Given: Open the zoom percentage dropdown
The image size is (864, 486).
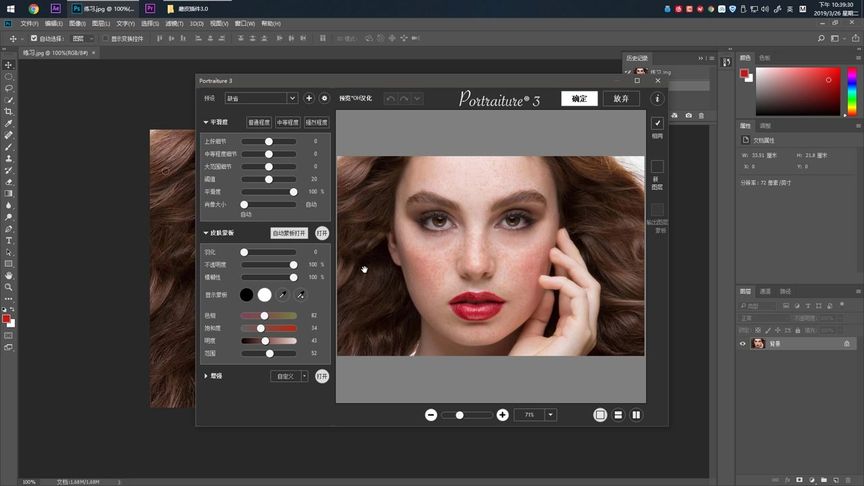Looking at the screenshot, I should (550, 415).
